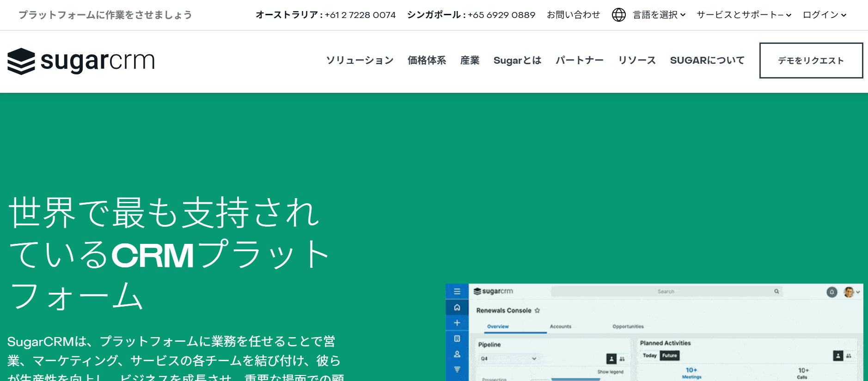Open the 価格体系 menu item
This screenshot has height=381, width=868.
[x=427, y=60]
